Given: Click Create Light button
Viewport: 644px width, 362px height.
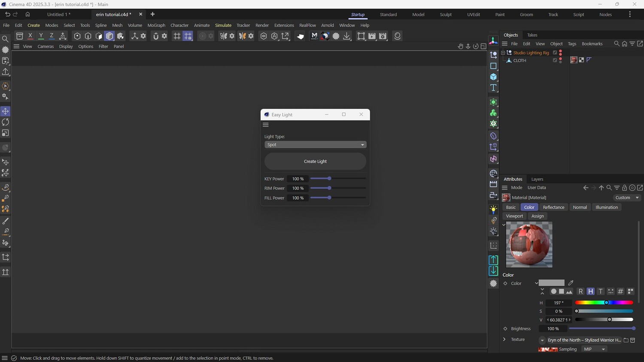Looking at the screenshot, I should click(315, 161).
